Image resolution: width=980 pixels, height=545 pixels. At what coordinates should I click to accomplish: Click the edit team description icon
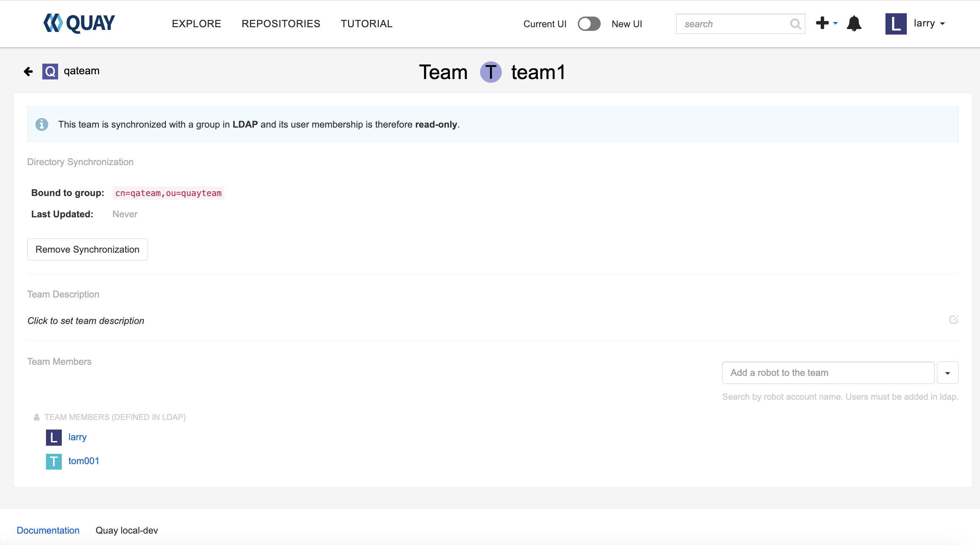click(954, 320)
